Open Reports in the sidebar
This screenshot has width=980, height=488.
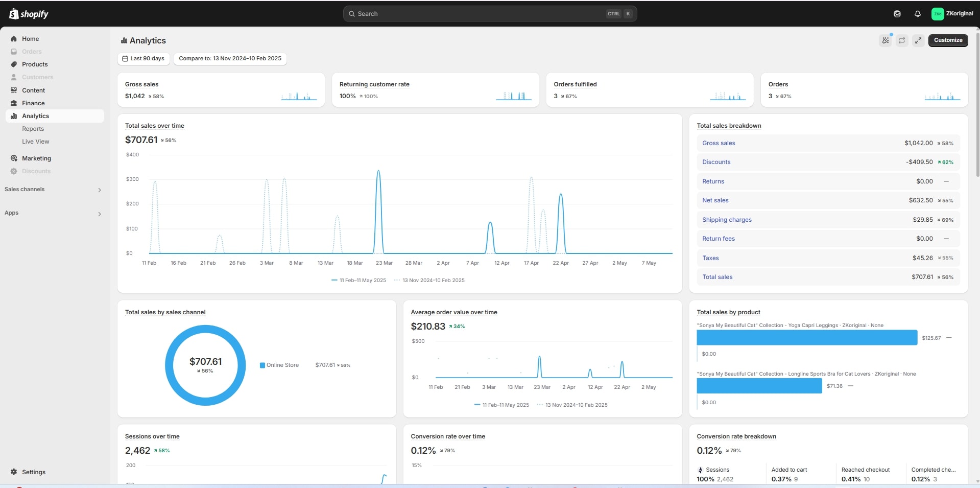(33, 129)
